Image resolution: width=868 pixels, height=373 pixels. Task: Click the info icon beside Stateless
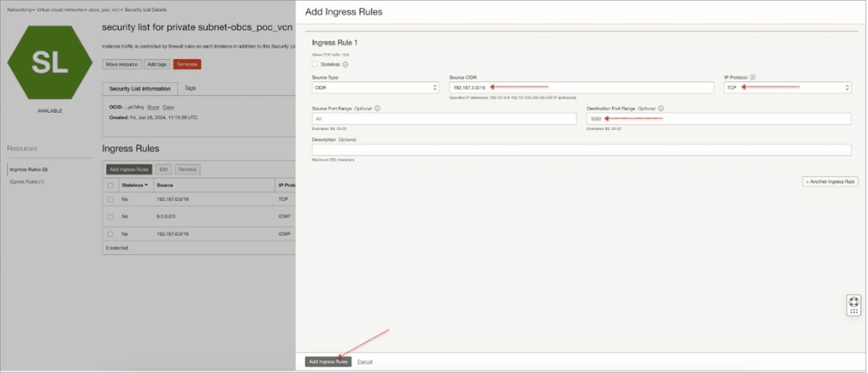pyautogui.click(x=346, y=65)
